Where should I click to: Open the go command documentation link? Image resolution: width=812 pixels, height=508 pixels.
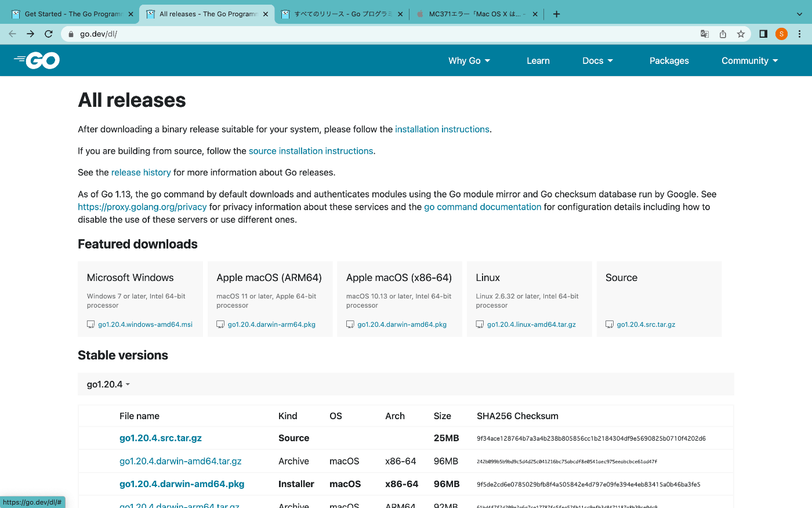click(483, 207)
